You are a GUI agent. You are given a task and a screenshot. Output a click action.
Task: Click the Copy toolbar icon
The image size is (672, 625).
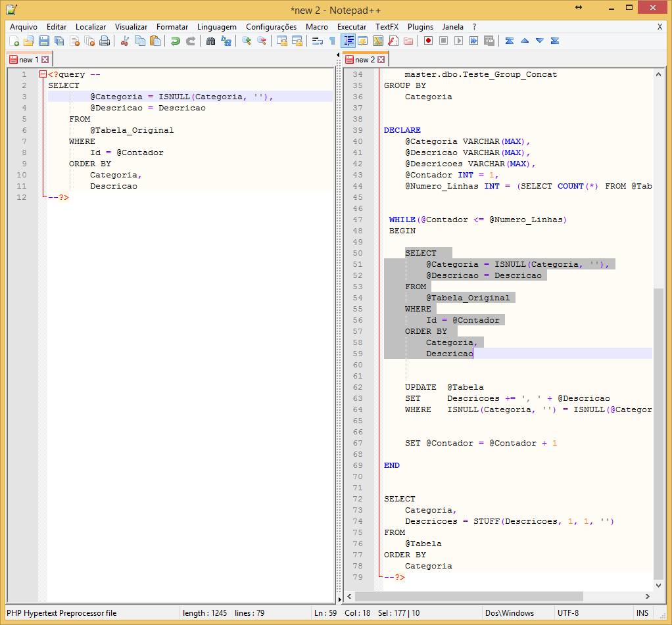pos(140,41)
